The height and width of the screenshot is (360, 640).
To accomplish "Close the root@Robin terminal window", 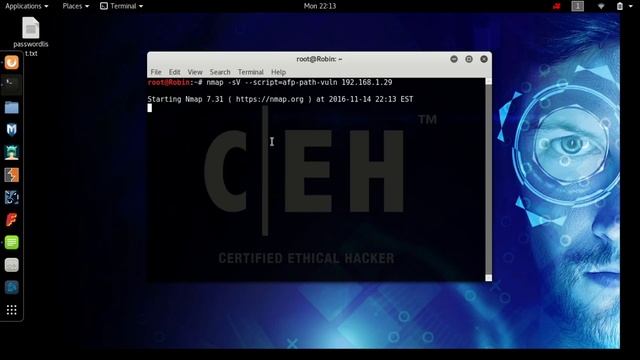I will (x=484, y=59).
